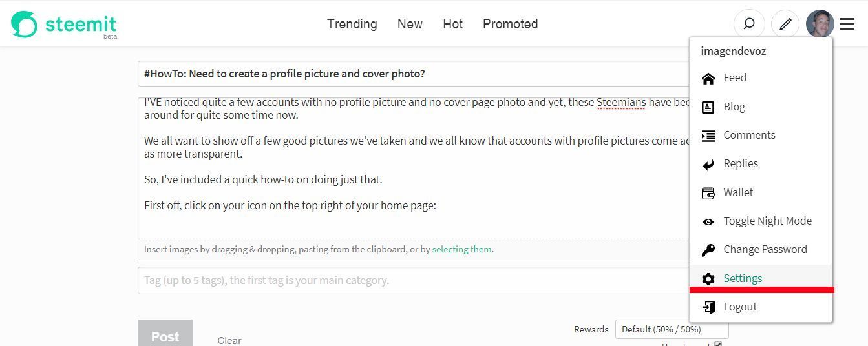The image size is (868, 346).
Task: Open Comments from the user menu
Action: pos(749,135)
